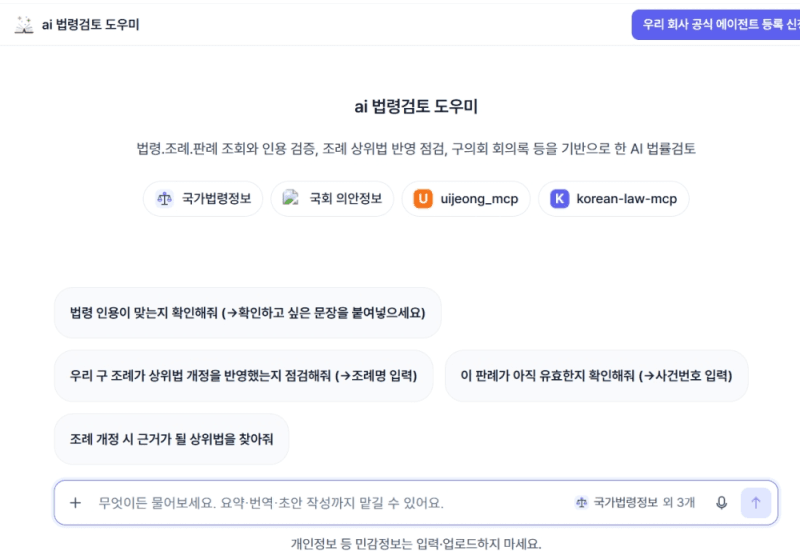Click the purple K icon for korean-law-mcp
Image resolution: width=800 pixels, height=555 pixels.
pos(560,199)
